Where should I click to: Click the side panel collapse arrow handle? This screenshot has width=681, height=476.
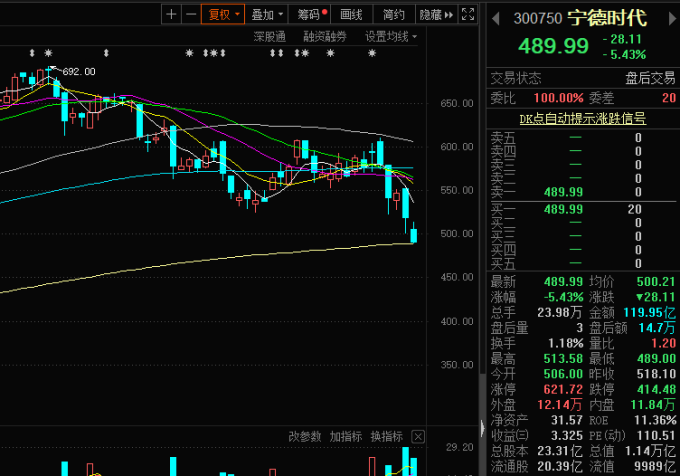[x=482, y=429]
